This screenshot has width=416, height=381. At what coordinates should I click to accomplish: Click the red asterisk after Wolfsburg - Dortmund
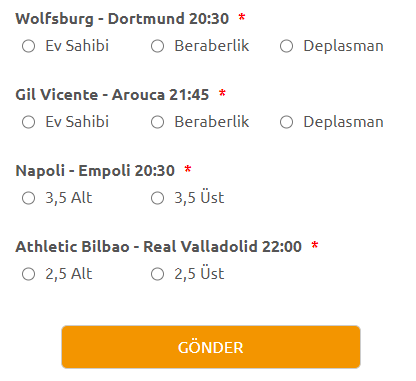click(x=242, y=17)
